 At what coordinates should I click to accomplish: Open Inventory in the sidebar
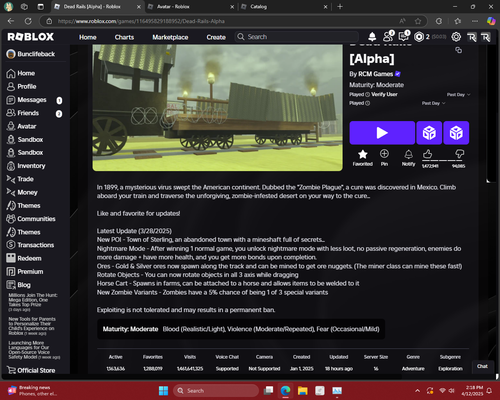click(26, 166)
